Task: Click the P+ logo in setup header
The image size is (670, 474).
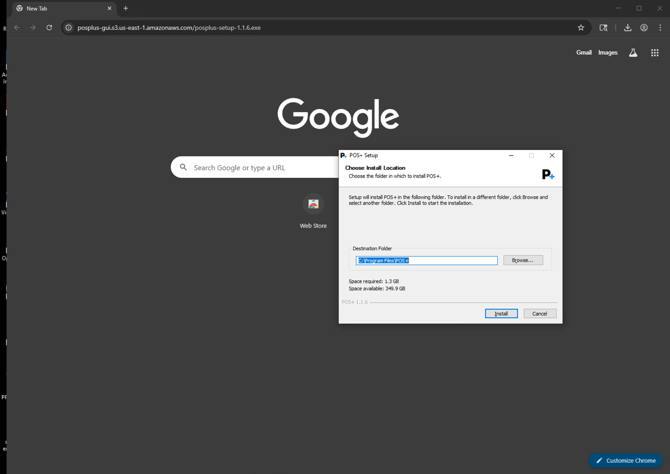Action: 548,174
